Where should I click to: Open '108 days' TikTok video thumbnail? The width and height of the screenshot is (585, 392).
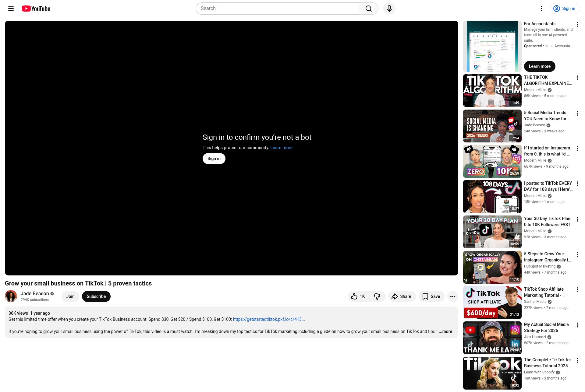tap(492, 197)
